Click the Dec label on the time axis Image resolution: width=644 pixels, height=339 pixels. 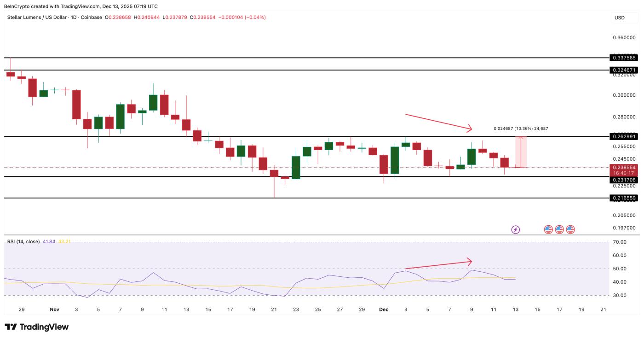pos(383,310)
